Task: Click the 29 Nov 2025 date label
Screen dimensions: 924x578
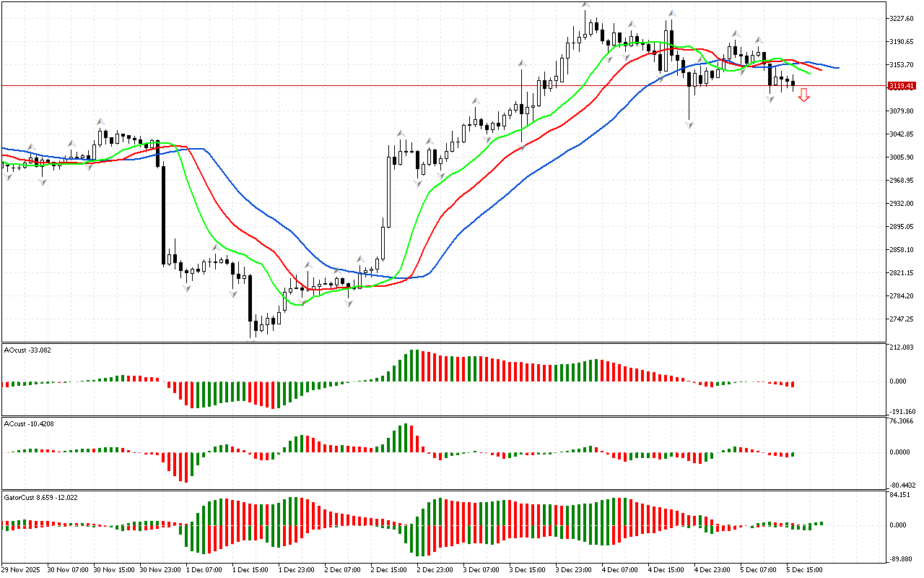Action: coord(22,569)
